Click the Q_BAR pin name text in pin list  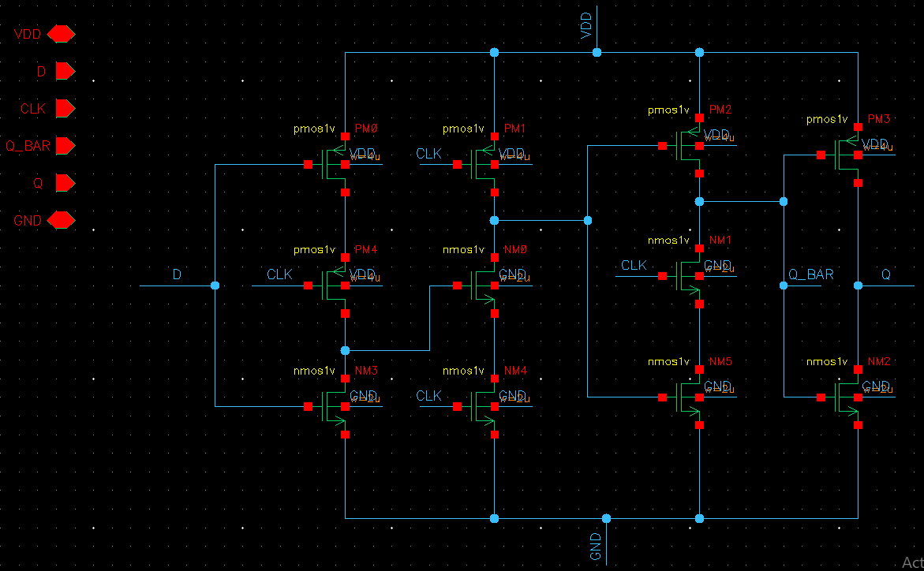[x=28, y=146]
